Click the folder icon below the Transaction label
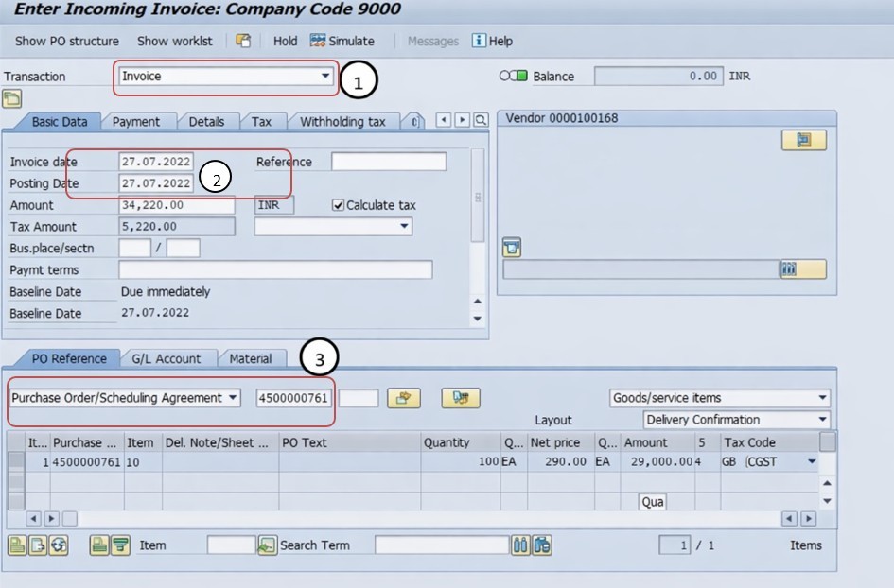Image resolution: width=894 pixels, height=588 pixels. click(12, 98)
